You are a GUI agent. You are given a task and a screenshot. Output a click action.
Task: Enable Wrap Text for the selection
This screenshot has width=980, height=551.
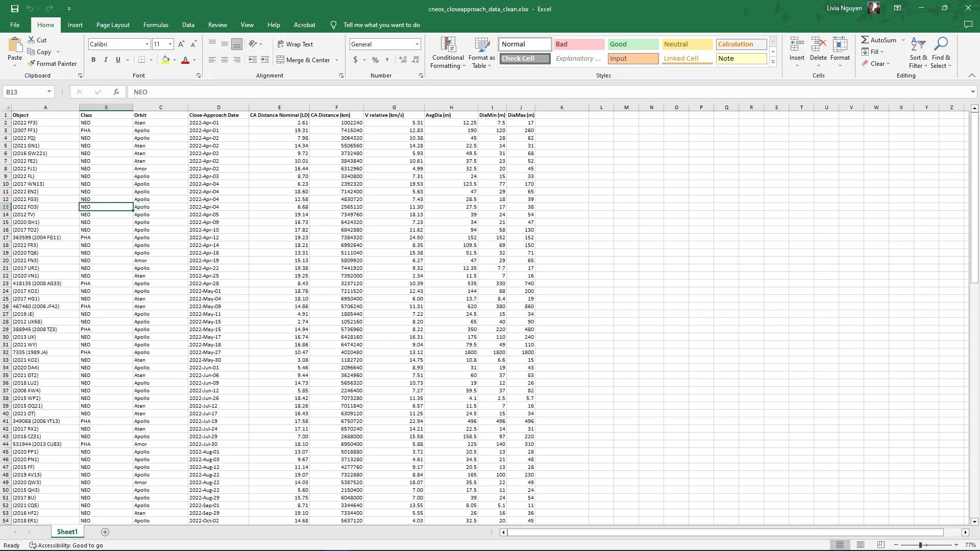[296, 44]
